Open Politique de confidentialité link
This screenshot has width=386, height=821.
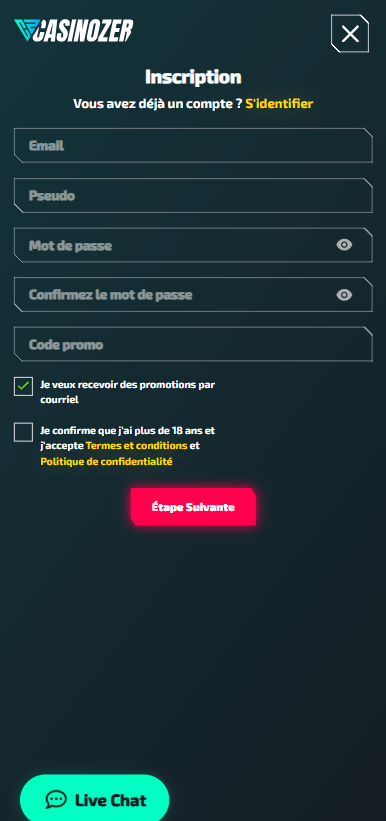tap(106, 461)
